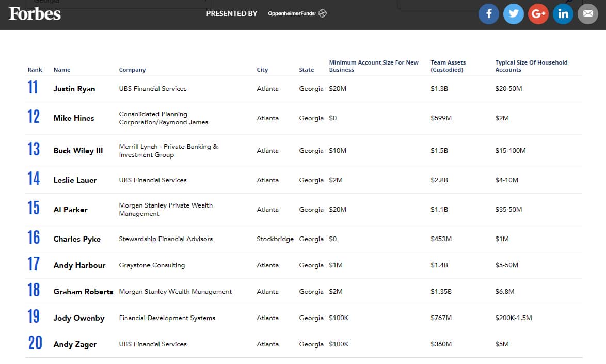Open Jody Owenby's profile
The image size is (606, 364).
[x=79, y=318]
